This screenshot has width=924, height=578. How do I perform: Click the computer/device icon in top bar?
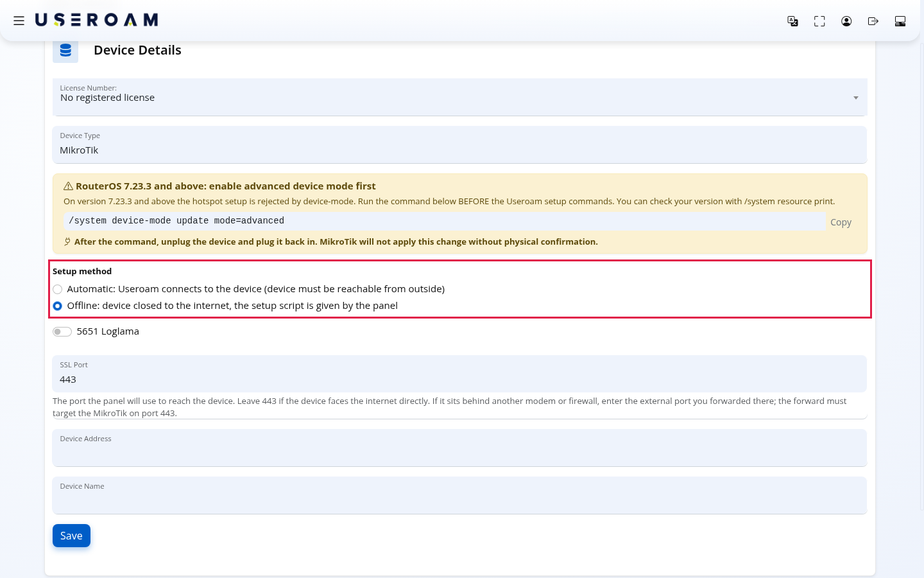(900, 21)
